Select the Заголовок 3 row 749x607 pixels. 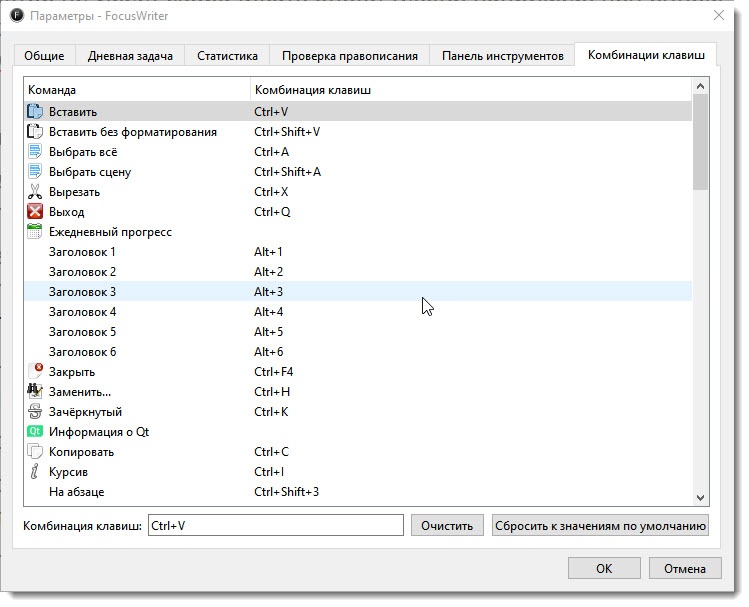click(x=358, y=292)
